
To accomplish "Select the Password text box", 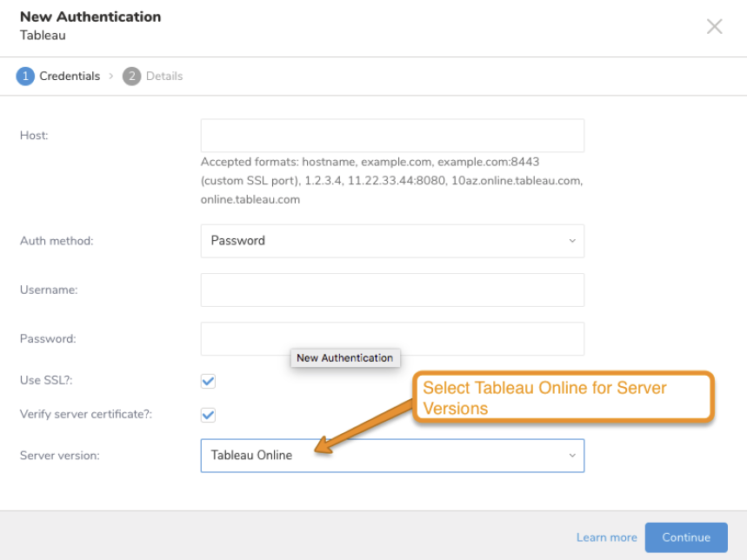I will [392, 339].
